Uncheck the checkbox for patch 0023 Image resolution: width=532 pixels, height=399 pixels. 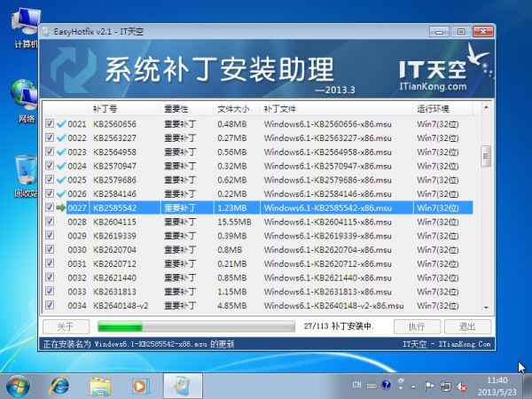click(50, 152)
